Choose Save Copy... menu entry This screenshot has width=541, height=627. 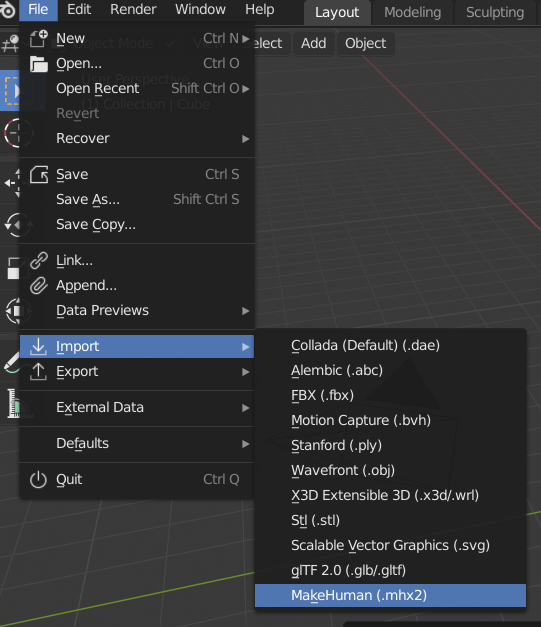(137, 224)
